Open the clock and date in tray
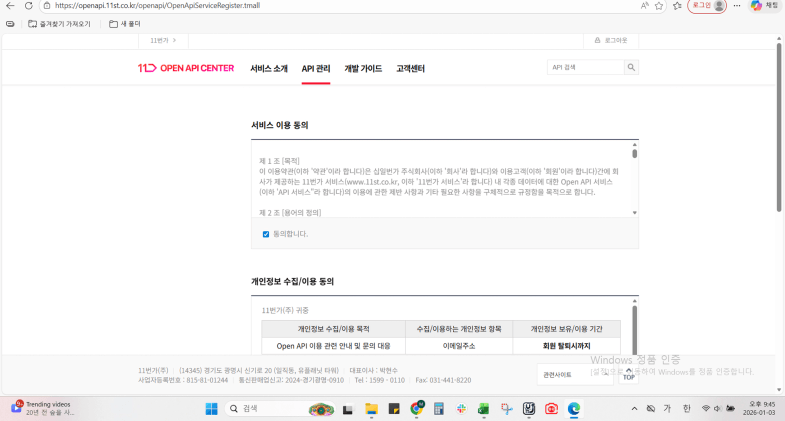Viewport: 785px width, 421px height. coord(759,408)
